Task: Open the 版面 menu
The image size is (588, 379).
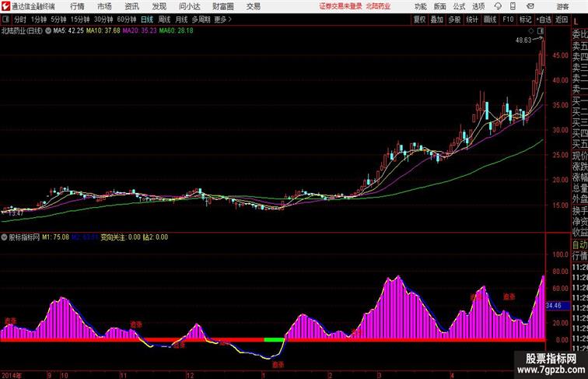Action: 440,6
